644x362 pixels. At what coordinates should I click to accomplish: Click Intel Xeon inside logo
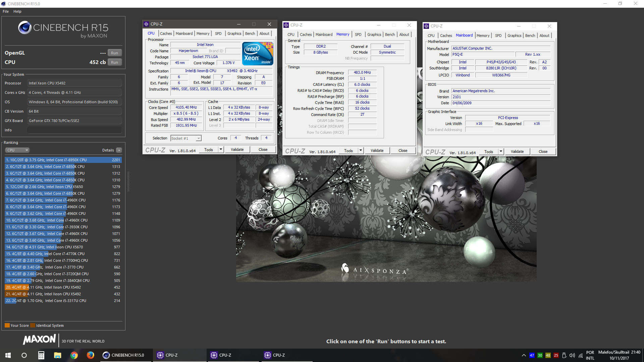pyautogui.click(x=257, y=53)
